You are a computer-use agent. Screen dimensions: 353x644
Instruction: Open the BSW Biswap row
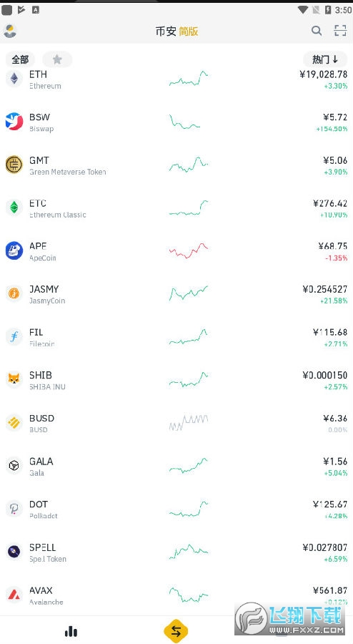click(x=176, y=122)
